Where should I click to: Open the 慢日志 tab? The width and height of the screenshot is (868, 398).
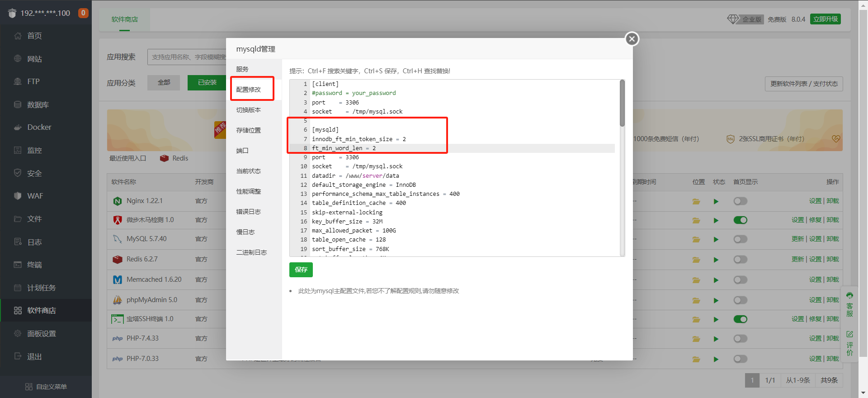[x=245, y=232]
